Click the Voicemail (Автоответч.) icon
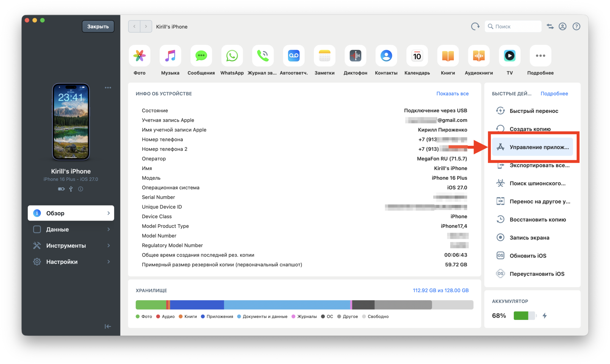This screenshot has width=610, height=364. tap(294, 56)
